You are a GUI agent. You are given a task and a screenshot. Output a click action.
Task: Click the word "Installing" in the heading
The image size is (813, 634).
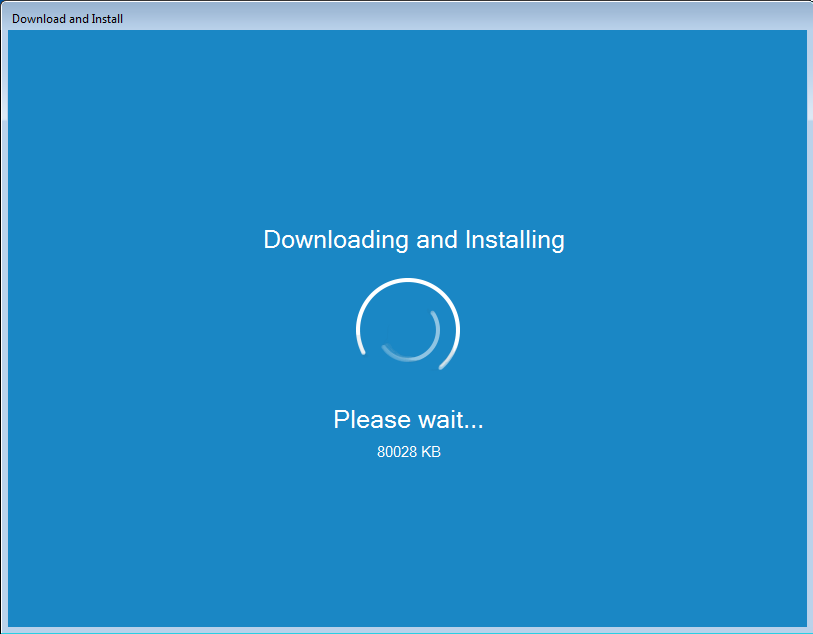pyautogui.click(x=515, y=240)
